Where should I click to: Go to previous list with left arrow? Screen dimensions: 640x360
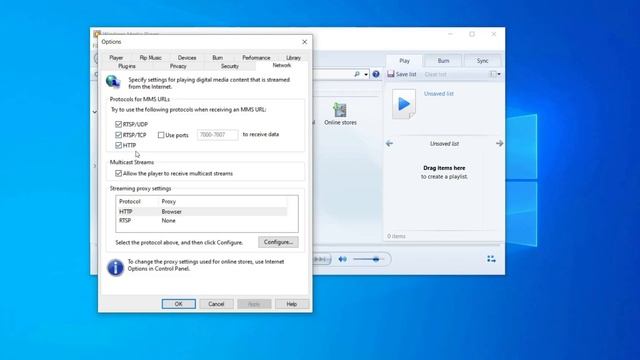coord(389,144)
